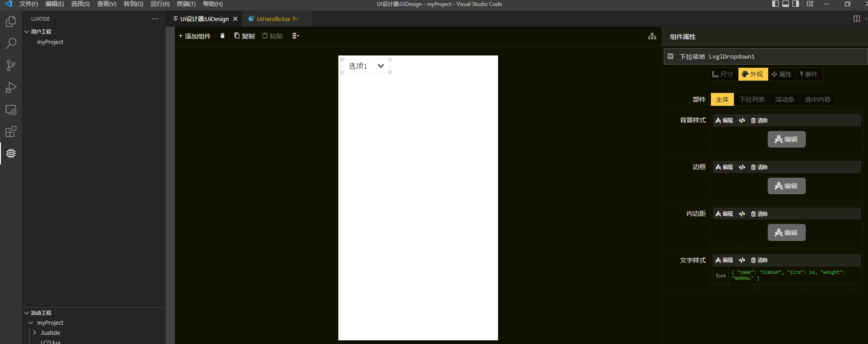Toggle the panel layout button in title bar
Screen dimensions: 868x344
click(x=786, y=4)
